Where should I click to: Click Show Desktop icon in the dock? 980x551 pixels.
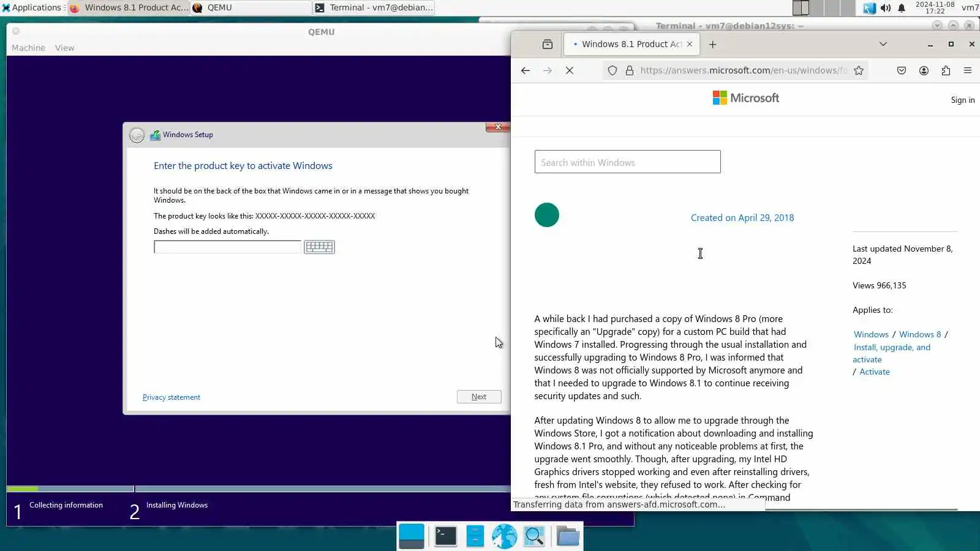412,536
